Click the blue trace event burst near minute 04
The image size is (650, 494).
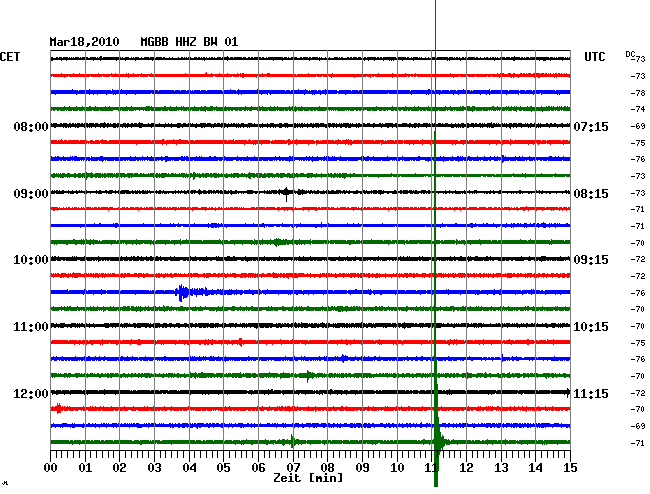182,293
